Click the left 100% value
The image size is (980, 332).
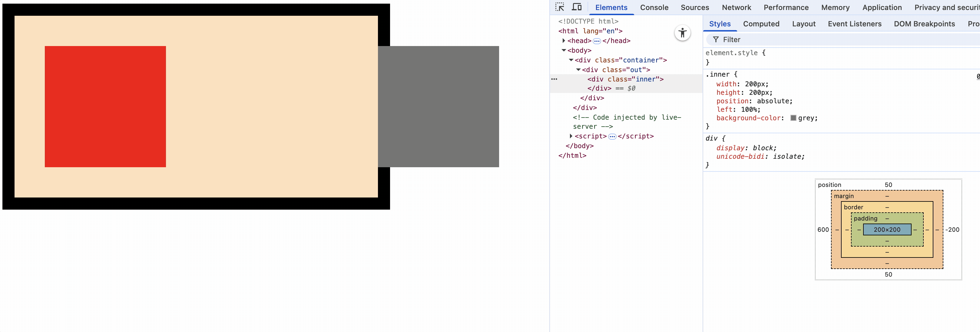(748, 110)
